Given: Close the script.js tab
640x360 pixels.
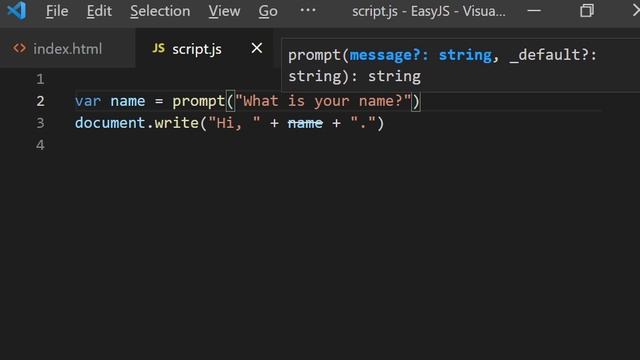Looking at the screenshot, I should point(257,48).
